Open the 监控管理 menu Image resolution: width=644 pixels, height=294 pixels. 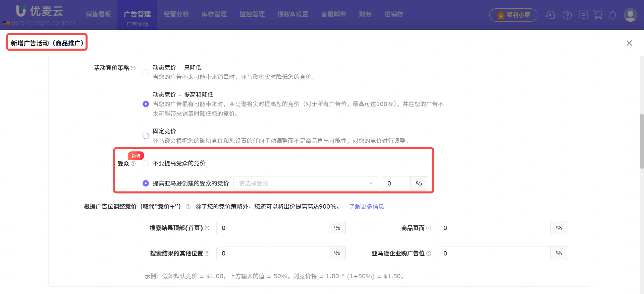click(252, 14)
